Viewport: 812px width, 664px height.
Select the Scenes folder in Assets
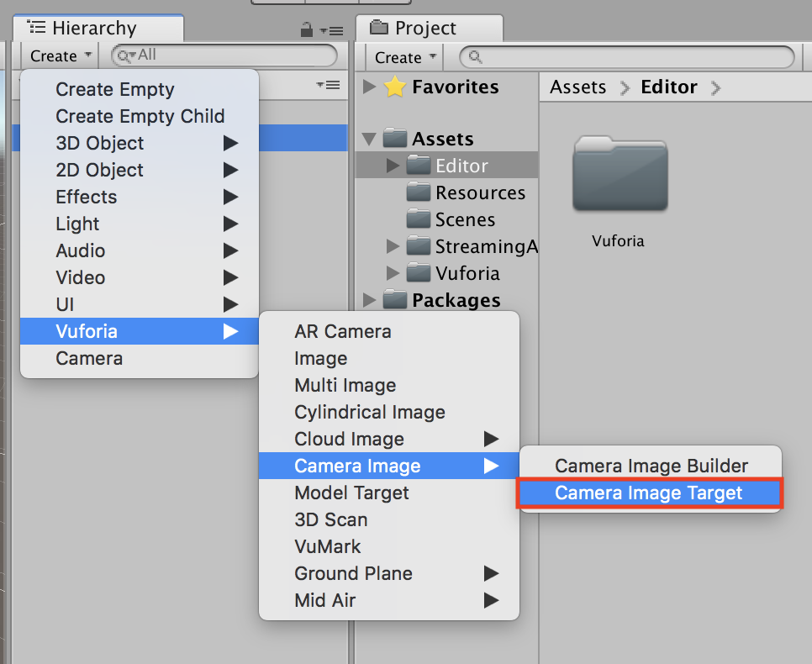tap(464, 220)
